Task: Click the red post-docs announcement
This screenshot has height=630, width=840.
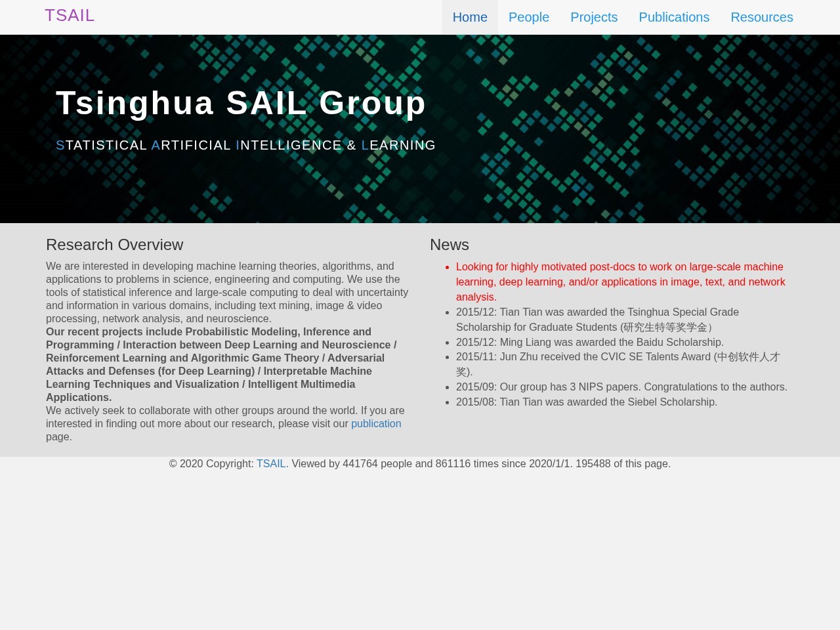Action: tap(620, 282)
